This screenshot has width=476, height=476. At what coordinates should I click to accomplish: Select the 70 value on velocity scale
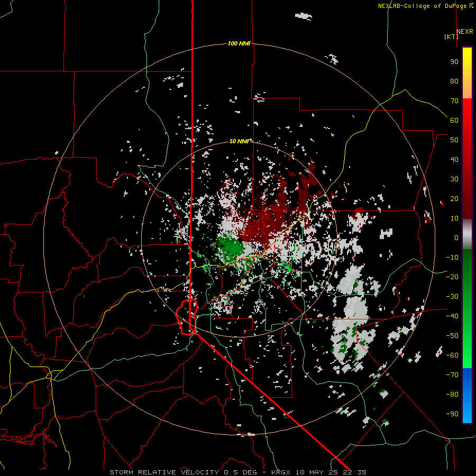pyautogui.click(x=454, y=101)
